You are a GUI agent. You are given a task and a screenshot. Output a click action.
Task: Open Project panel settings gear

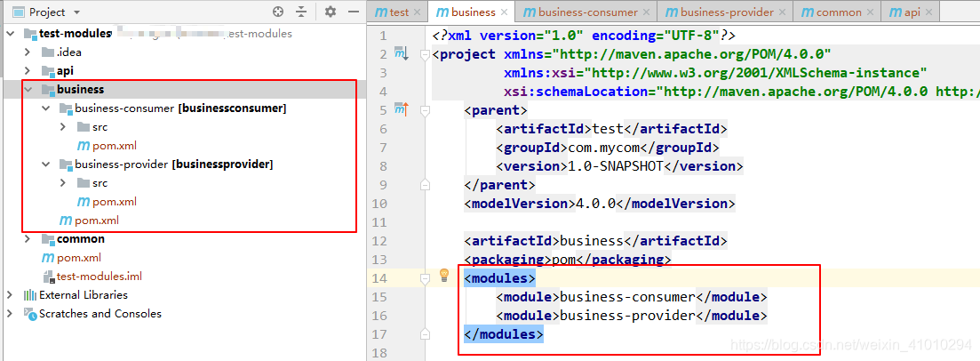point(331,12)
